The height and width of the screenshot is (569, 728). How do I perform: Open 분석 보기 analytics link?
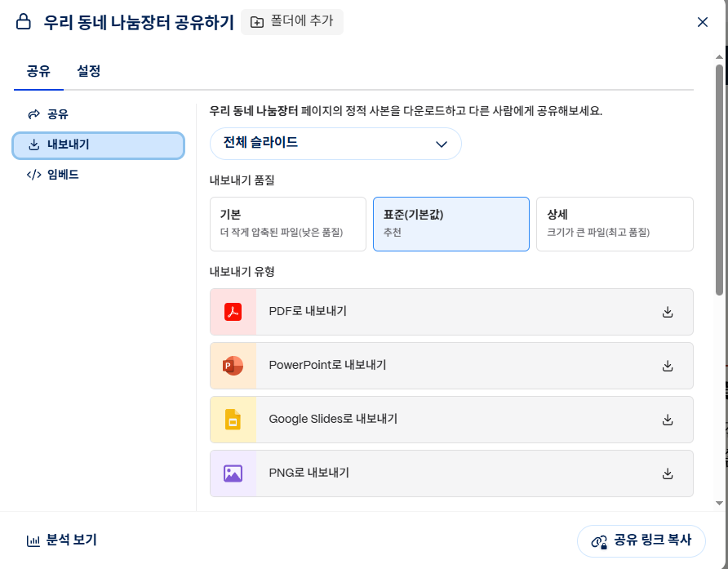pos(62,540)
